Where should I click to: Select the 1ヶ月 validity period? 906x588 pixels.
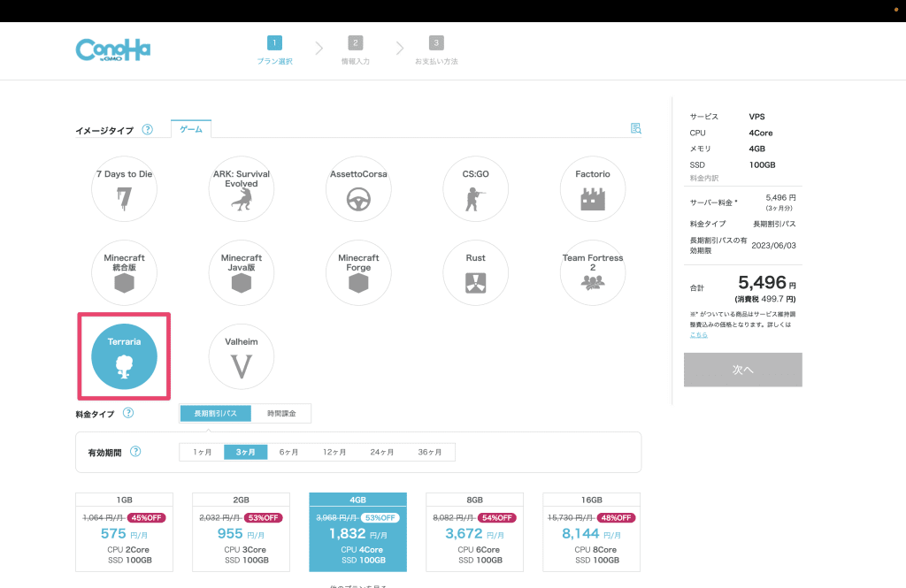tap(203, 452)
